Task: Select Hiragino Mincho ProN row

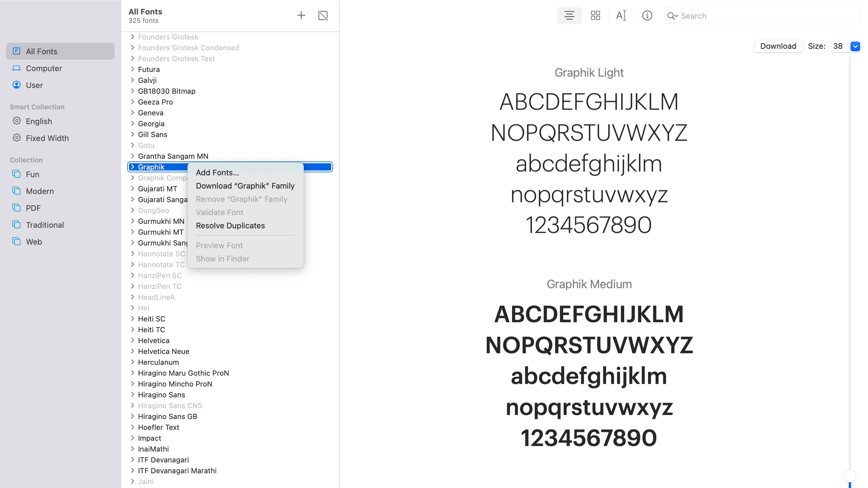Action: tap(230, 383)
